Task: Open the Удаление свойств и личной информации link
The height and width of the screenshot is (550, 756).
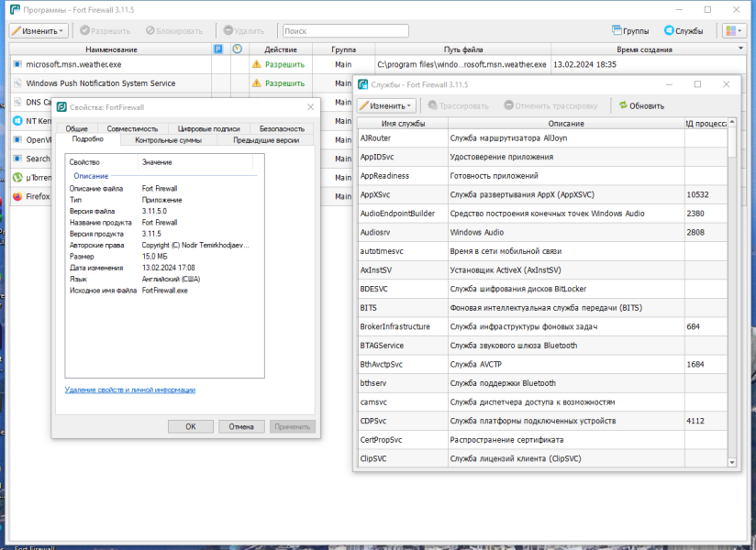Action: [x=130, y=390]
